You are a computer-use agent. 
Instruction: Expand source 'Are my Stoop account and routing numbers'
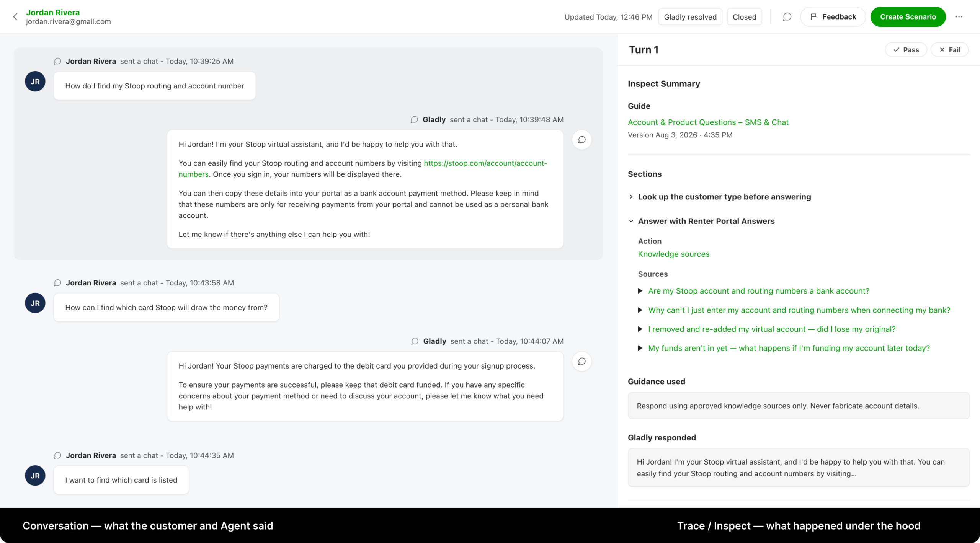[x=640, y=291]
